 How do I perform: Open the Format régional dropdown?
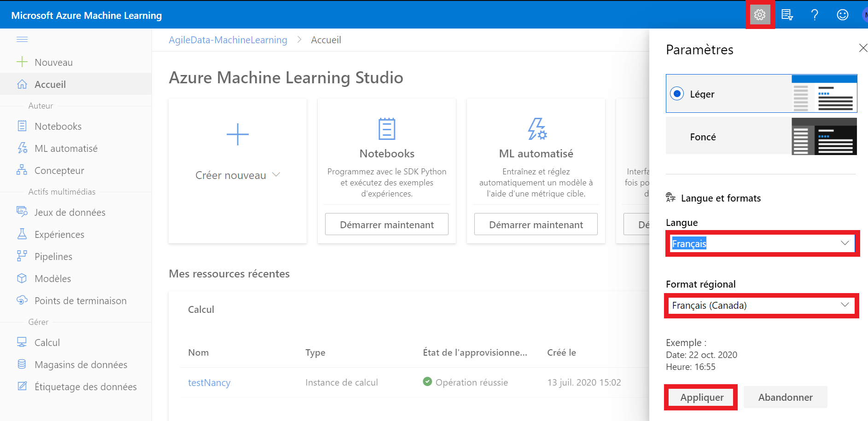click(761, 306)
